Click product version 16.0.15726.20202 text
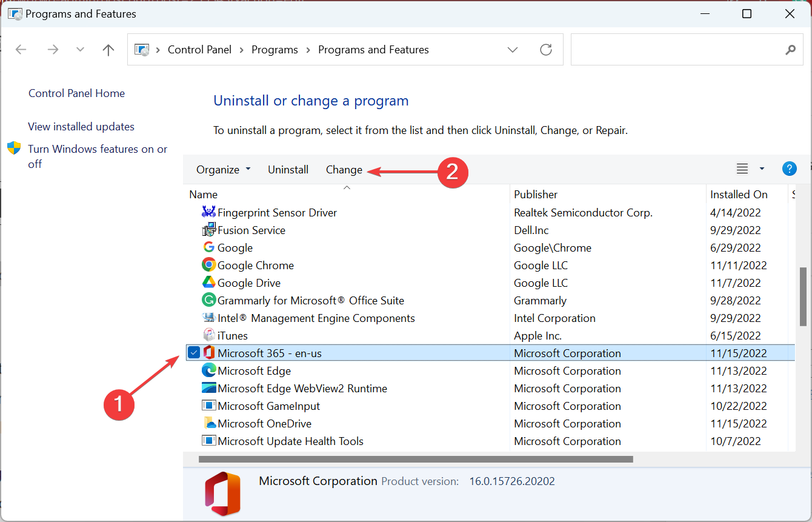 point(512,481)
